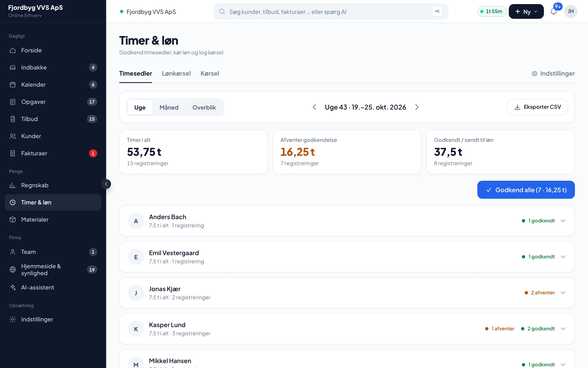Select the Timesedler tab

[x=136, y=74]
